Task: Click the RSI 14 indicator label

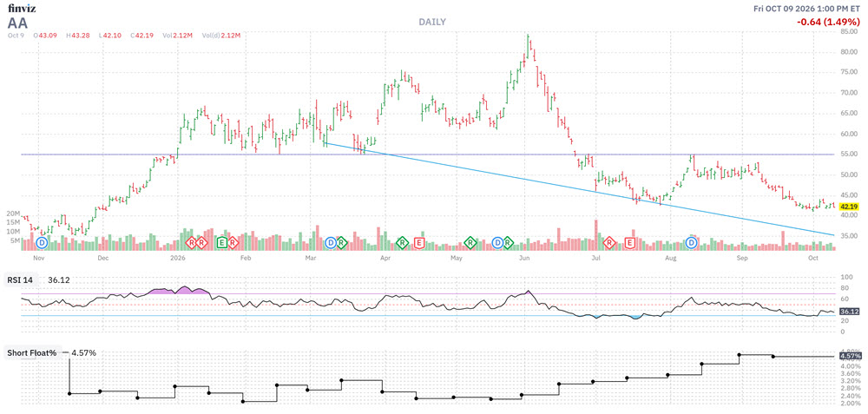Action: (x=19, y=280)
